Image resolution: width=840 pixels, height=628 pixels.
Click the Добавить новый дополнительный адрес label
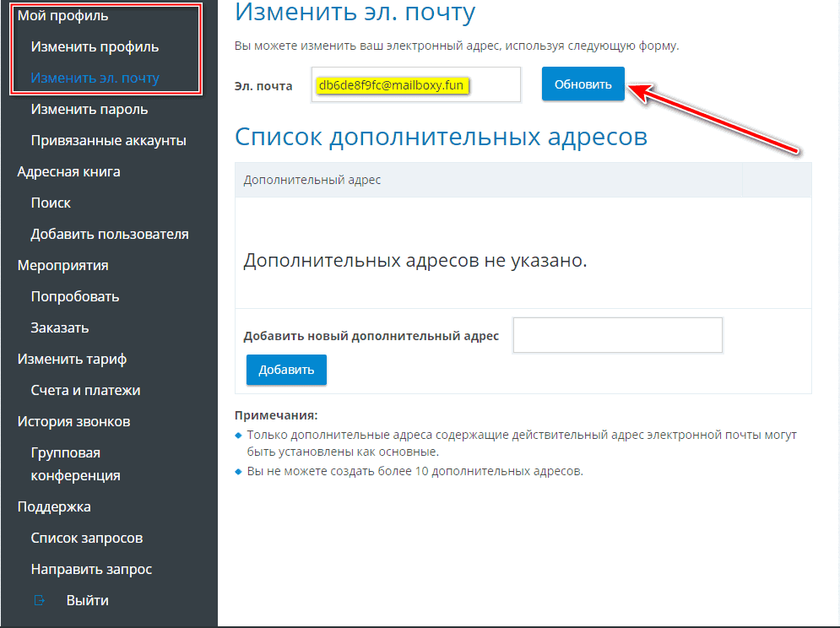coord(371,336)
